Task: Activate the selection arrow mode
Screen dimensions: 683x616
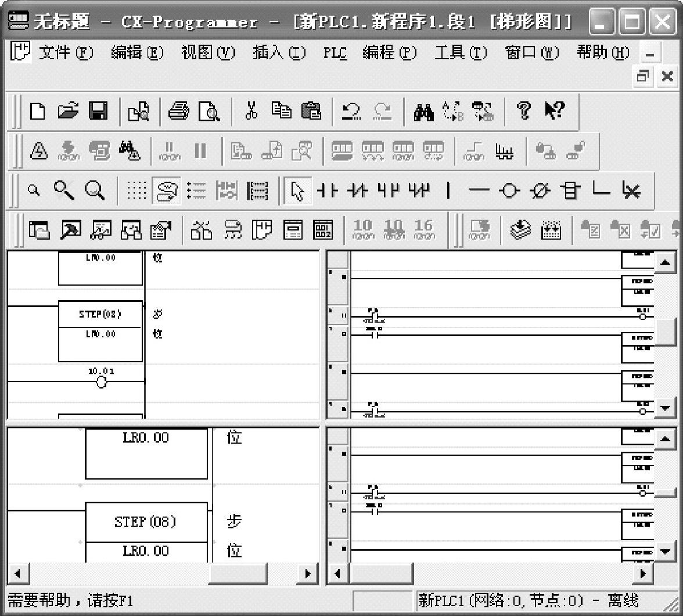Action: (x=297, y=190)
